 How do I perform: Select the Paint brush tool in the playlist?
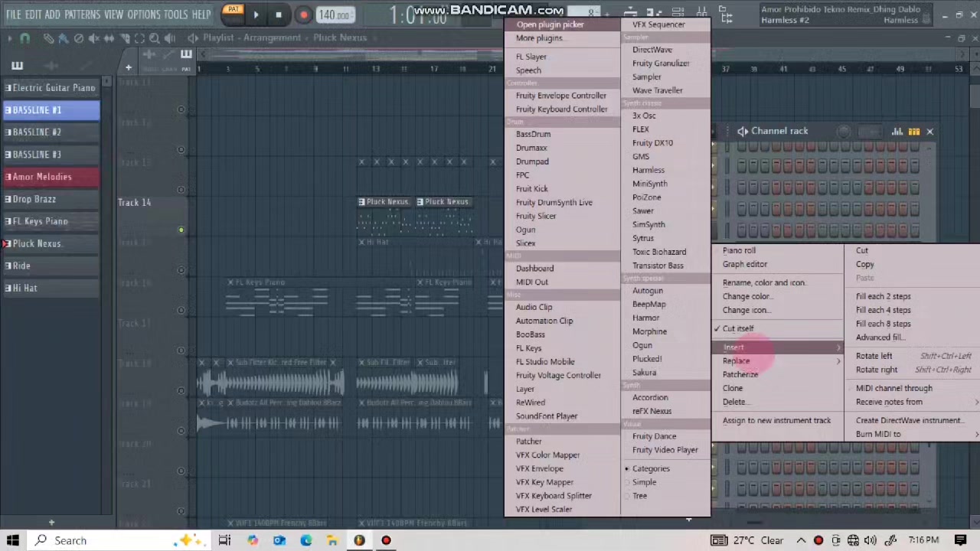coord(64,38)
